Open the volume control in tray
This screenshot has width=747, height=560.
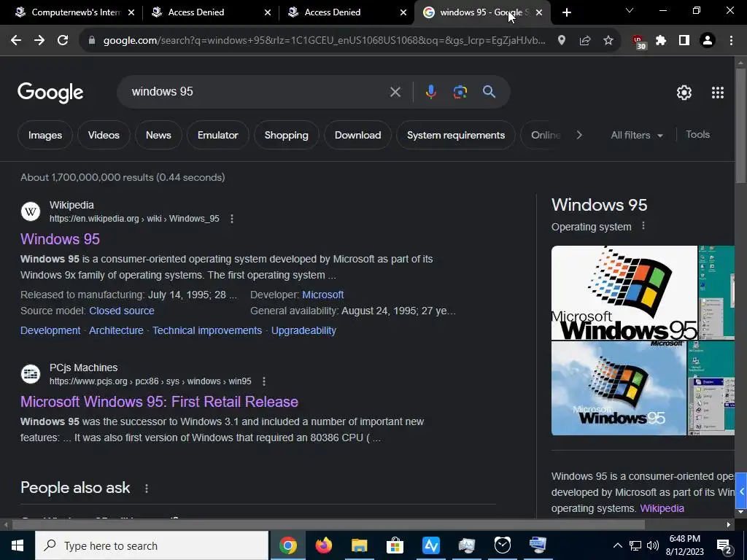click(x=653, y=545)
